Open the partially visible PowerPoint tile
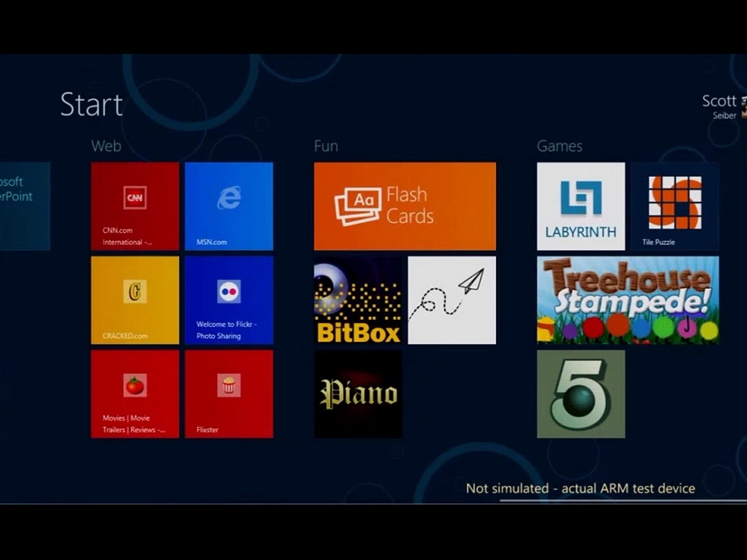This screenshot has width=747, height=560. point(25,206)
